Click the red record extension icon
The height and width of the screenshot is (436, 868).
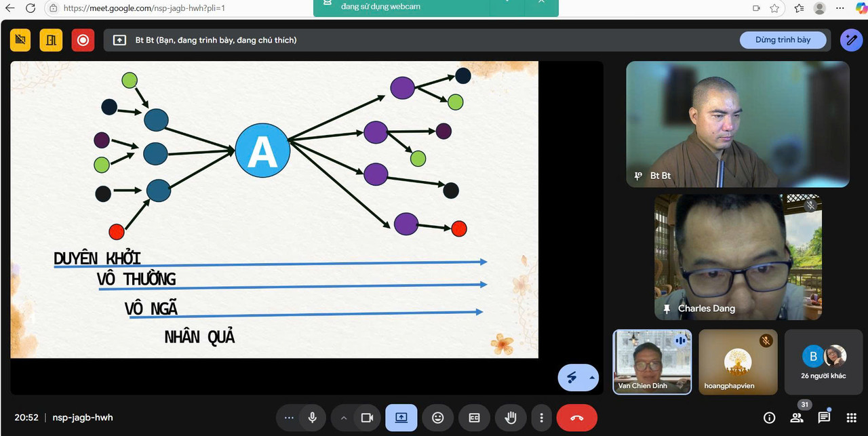83,40
